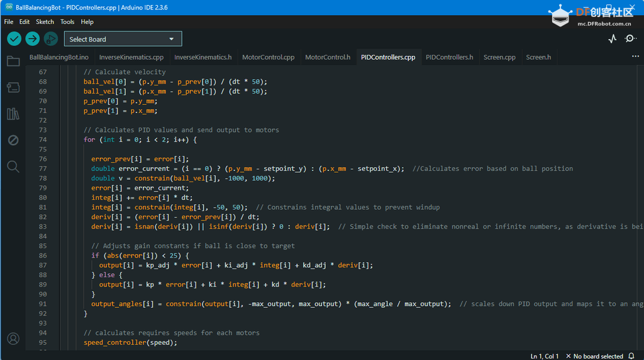Switch to the Screen.h tab
The height and width of the screenshot is (360, 644).
pos(538,57)
